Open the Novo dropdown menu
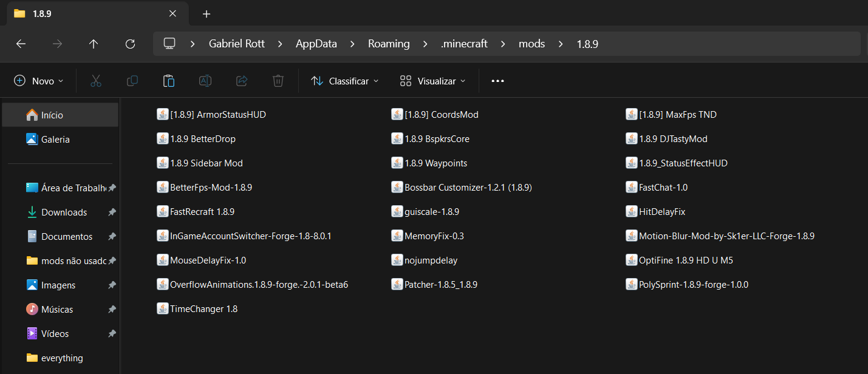This screenshot has height=374, width=868. pyautogui.click(x=39, y=81)
